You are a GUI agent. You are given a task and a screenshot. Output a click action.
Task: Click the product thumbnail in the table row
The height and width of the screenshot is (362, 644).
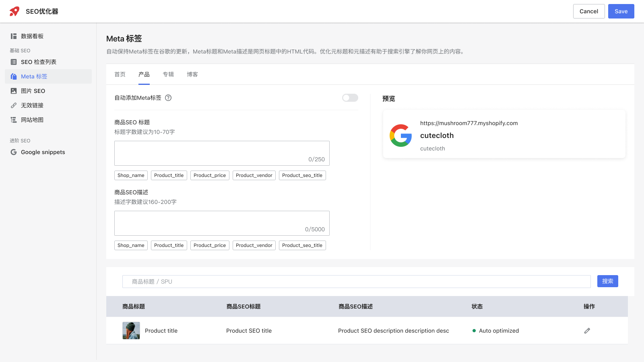(x=131, y=331)
